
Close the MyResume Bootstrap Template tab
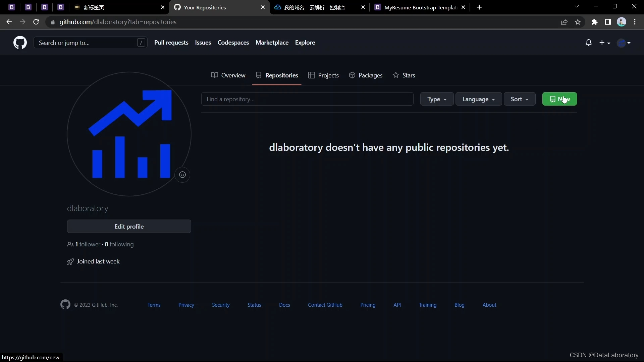(463, 7)
